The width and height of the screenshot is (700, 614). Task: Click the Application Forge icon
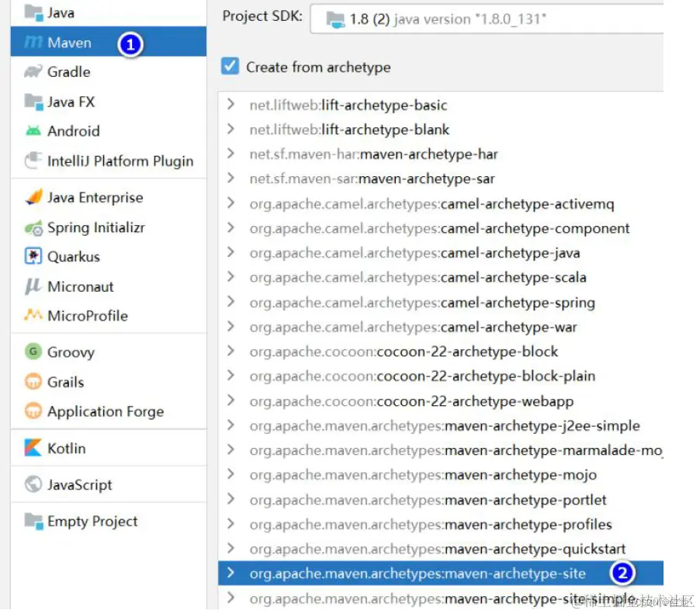(x=33, y=411)
